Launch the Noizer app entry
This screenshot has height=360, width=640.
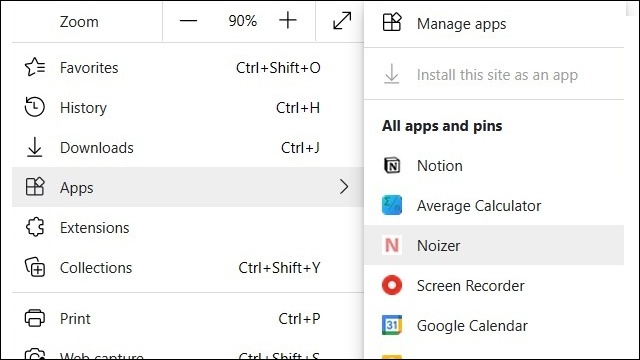(x=494, y=245)
